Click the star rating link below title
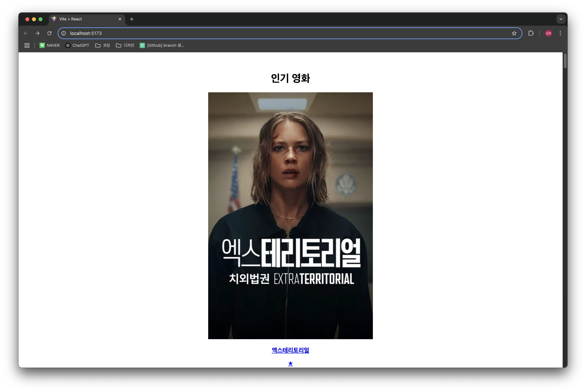 [x=291, y=364]
